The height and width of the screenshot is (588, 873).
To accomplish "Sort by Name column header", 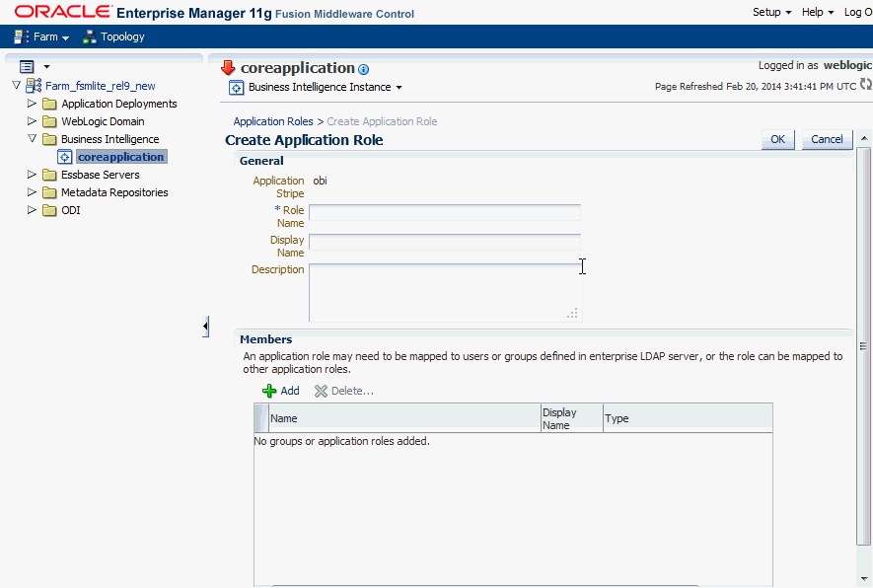I will [x=404, y=418].
